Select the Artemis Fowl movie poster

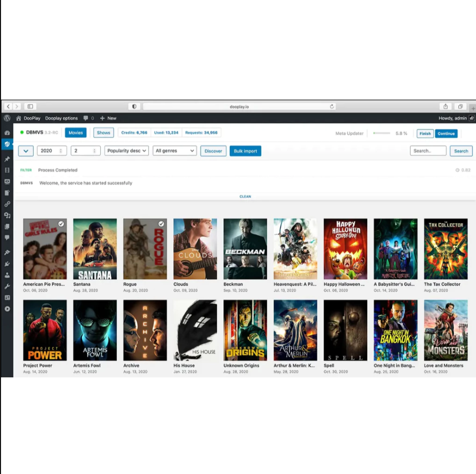coord(95,330)
